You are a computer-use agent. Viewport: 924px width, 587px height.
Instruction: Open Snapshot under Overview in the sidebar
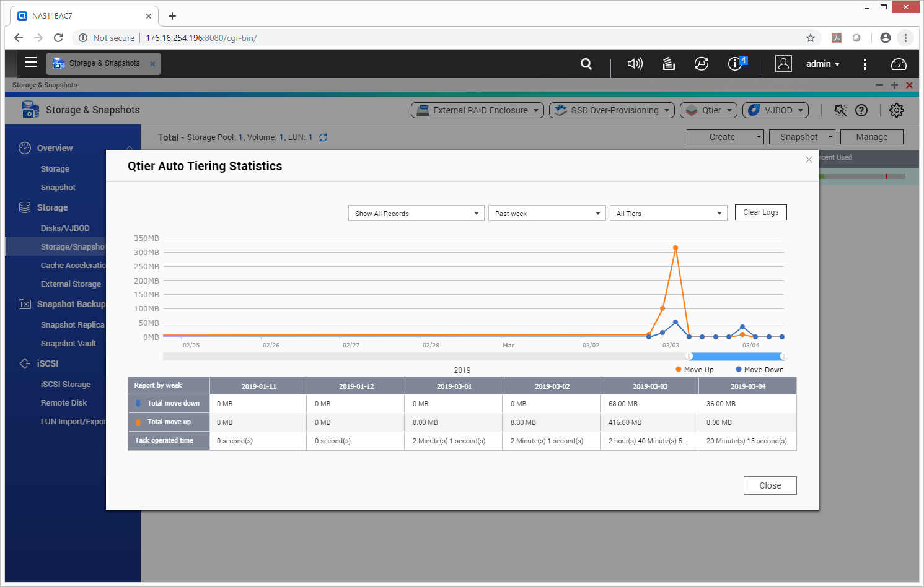pyautogui.click(x=58, y=188)
